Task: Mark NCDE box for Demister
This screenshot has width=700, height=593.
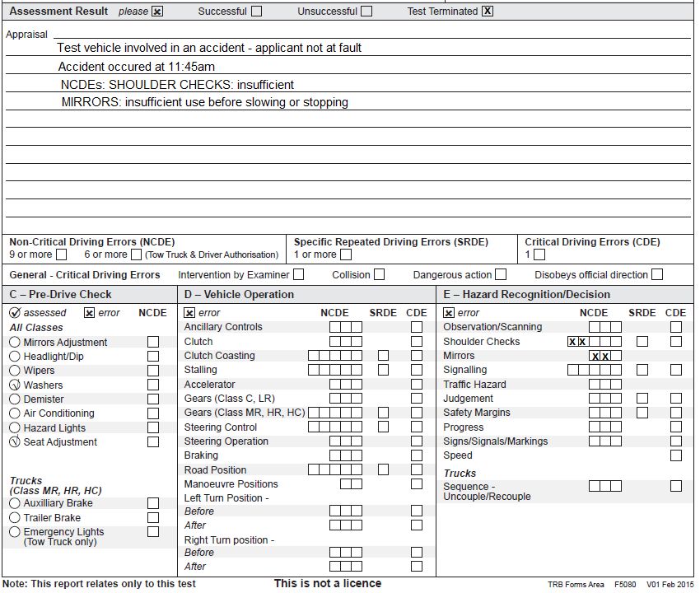Action: click(153, 399)
